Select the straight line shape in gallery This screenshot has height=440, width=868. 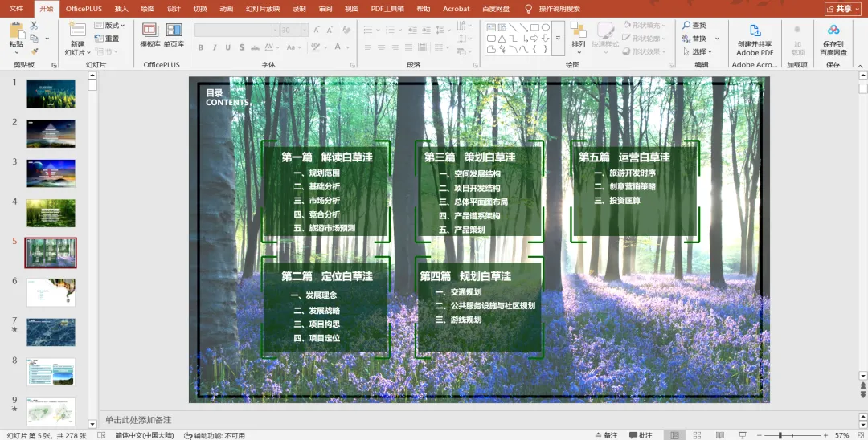point(513,27)
